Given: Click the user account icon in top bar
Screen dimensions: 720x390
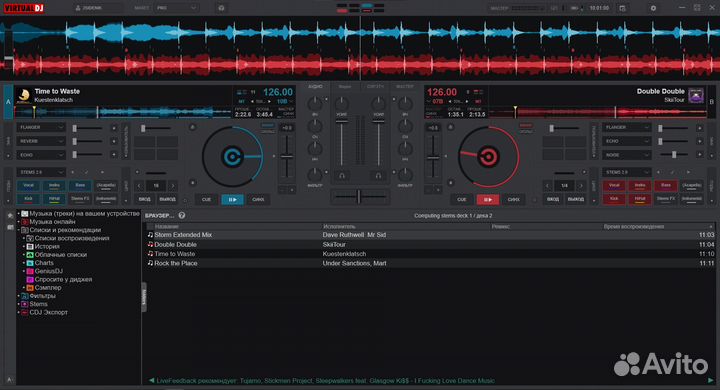Looking at the screenshot, I should (x=78, y=8).
